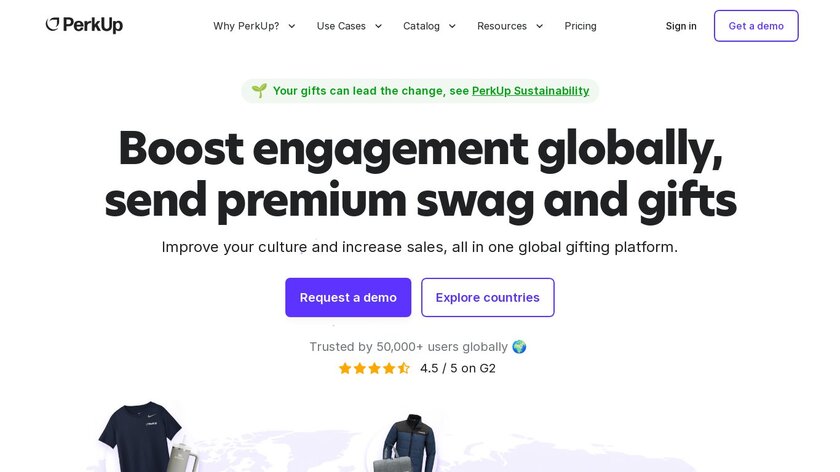Click the Request a demo button
Image resolution: width=840 pixels, height=472 pixels.
click(348, 297)
